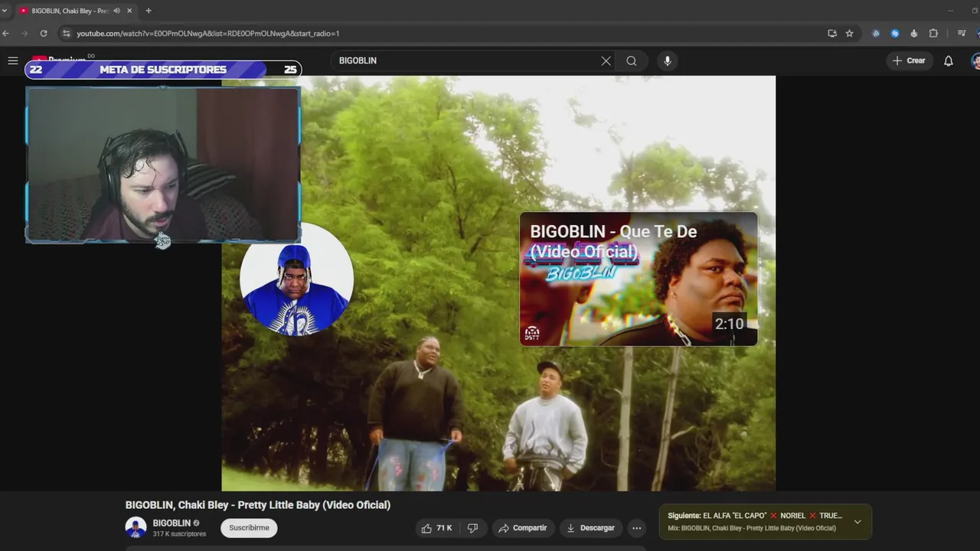This screenshot has width=980, height=551.
Task: Click the address bar YouTube URL
Action: (208, 34)
